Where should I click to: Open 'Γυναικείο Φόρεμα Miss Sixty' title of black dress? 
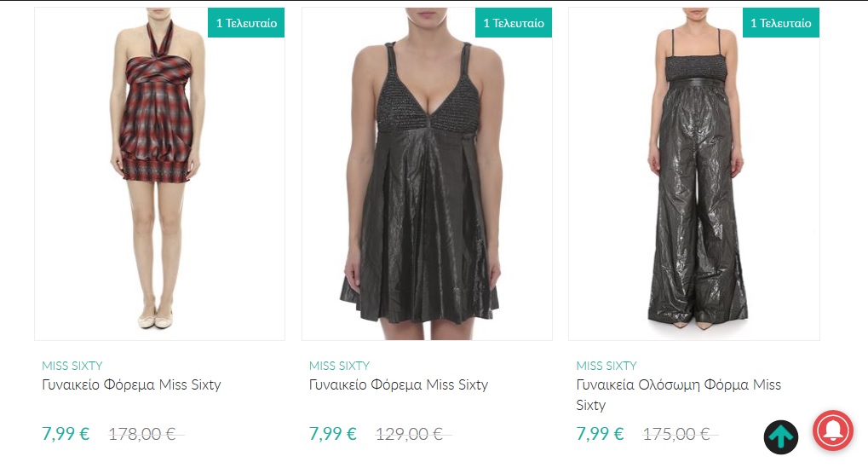click(399, 384)
